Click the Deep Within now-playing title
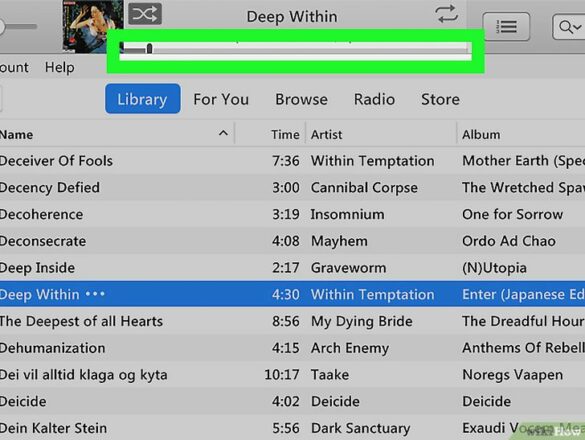 tap(292, 17)
